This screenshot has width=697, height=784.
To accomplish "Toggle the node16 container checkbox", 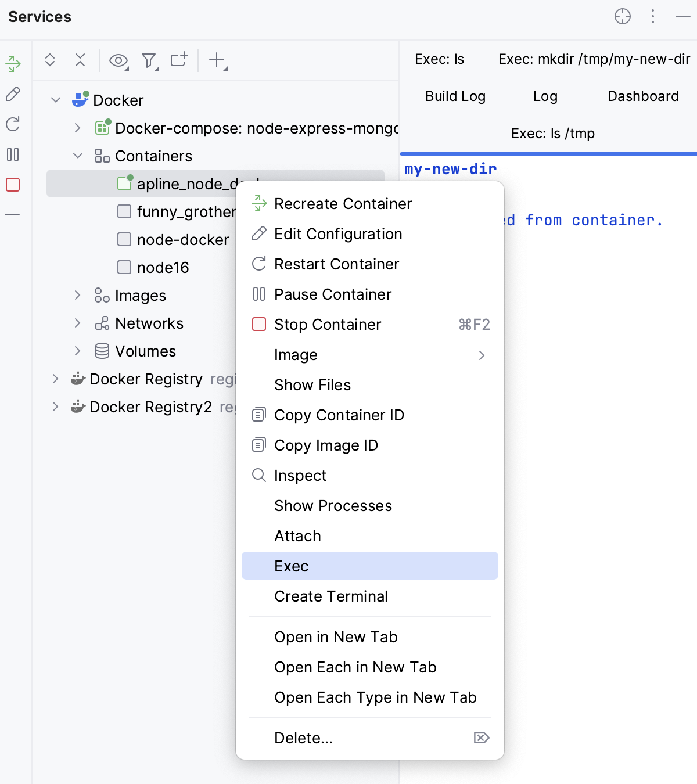I will pos(124,267).
